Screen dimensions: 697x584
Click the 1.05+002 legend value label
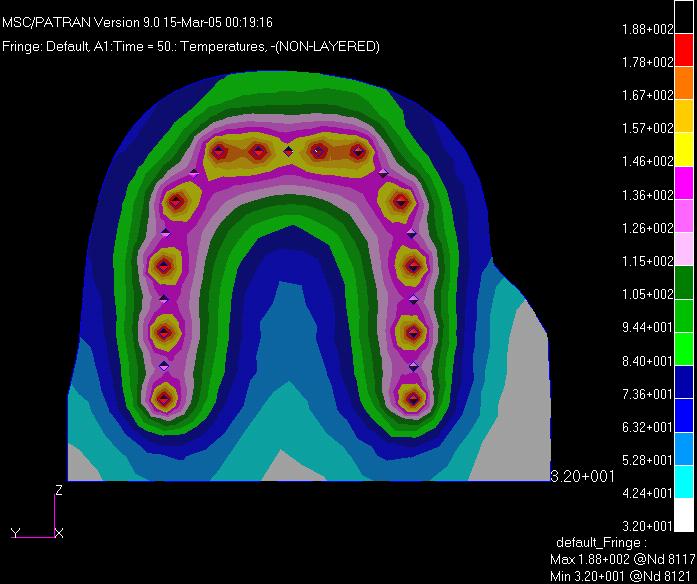[649, 294]
